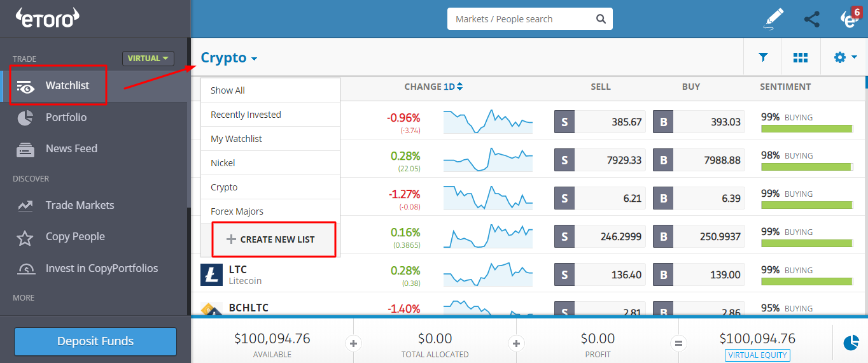Select Recently Invested list
The height and width of the screenshot is (363, 868).
click(270, 115)
